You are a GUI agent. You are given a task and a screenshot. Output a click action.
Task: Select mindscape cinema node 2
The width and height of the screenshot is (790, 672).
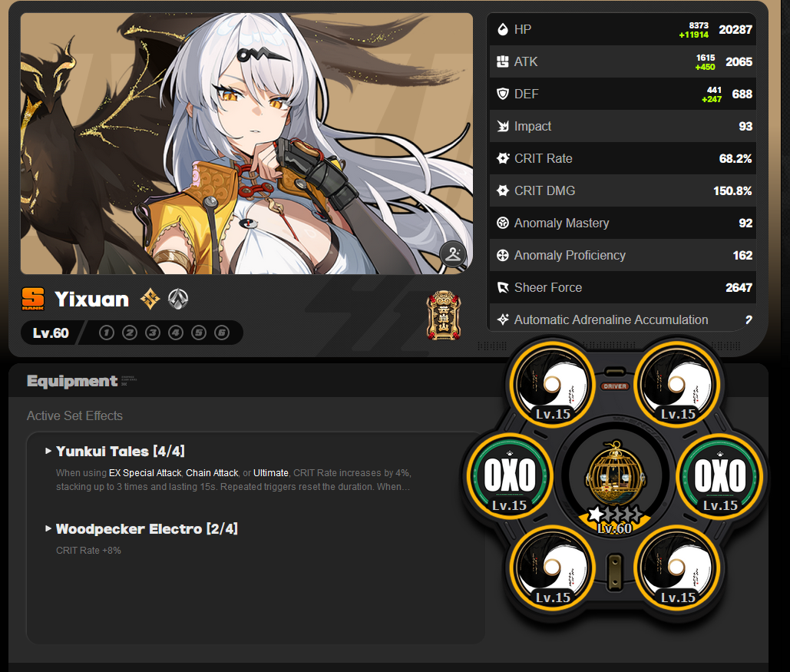tap(130, 333)
